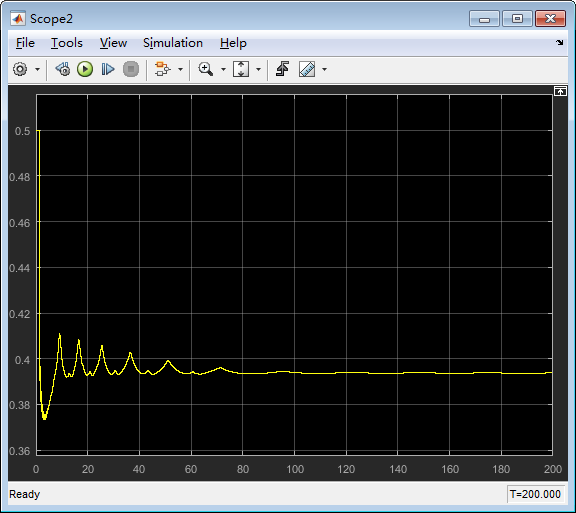Open the View menu
The height and width of the screenshot is (513, 576).
click(x=114, y=43)
